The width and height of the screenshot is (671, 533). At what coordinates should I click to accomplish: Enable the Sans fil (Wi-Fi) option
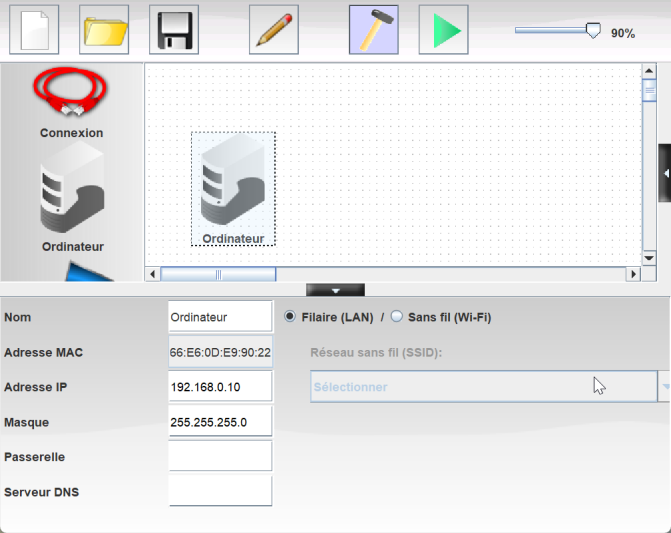397,317
